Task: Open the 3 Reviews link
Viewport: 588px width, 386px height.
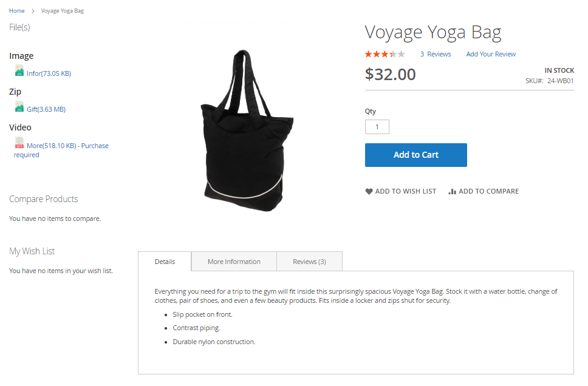Action: 436,54
